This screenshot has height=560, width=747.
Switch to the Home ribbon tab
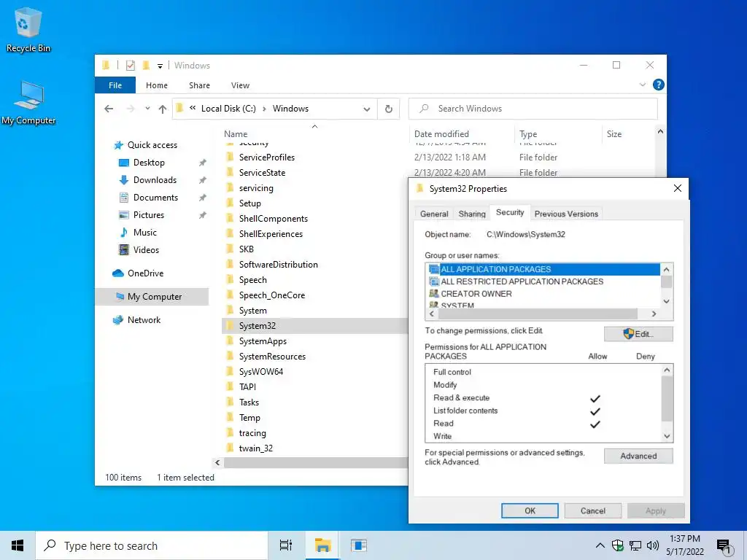(x=157, y=85)
